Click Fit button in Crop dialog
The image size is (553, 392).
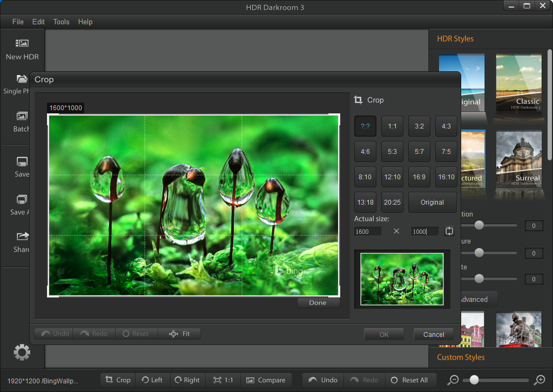(179, 334)
